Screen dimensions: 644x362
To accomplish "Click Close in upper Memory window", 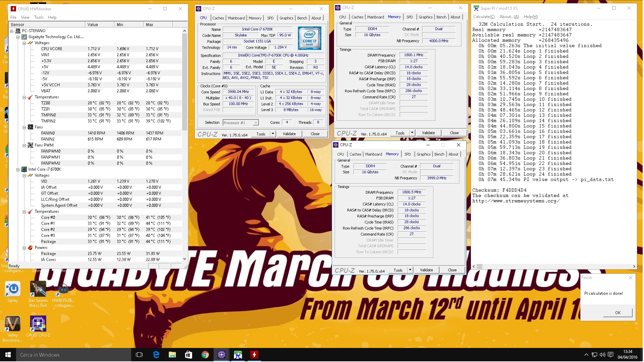I will (x=454, y=133).
